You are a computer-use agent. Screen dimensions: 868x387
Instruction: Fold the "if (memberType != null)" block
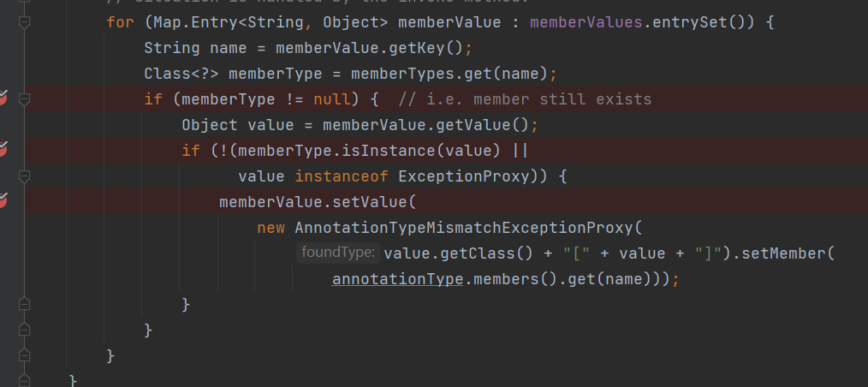coord(24,99)
